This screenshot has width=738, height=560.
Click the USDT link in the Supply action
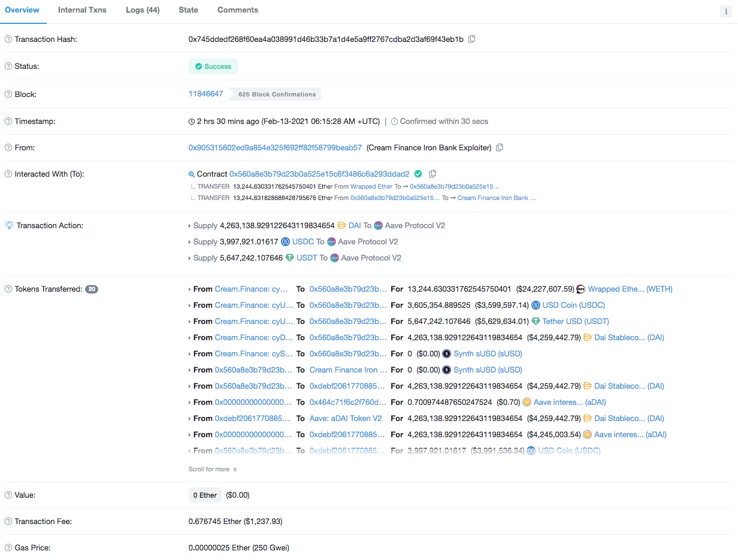307,258
